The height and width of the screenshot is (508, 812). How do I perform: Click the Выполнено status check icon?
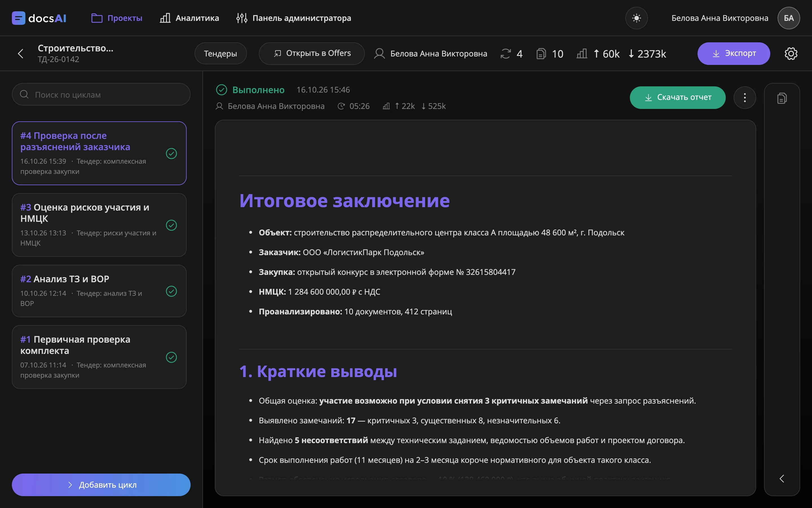pyautogui.click(x=221, y=90)
